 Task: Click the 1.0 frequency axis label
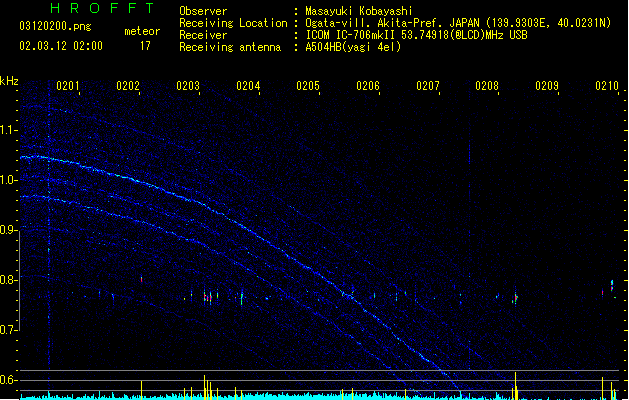point(8,180)
